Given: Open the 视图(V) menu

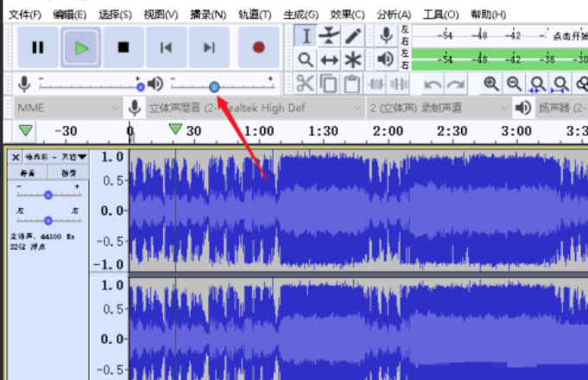Looking at the screenshot, I should point(161,15).
